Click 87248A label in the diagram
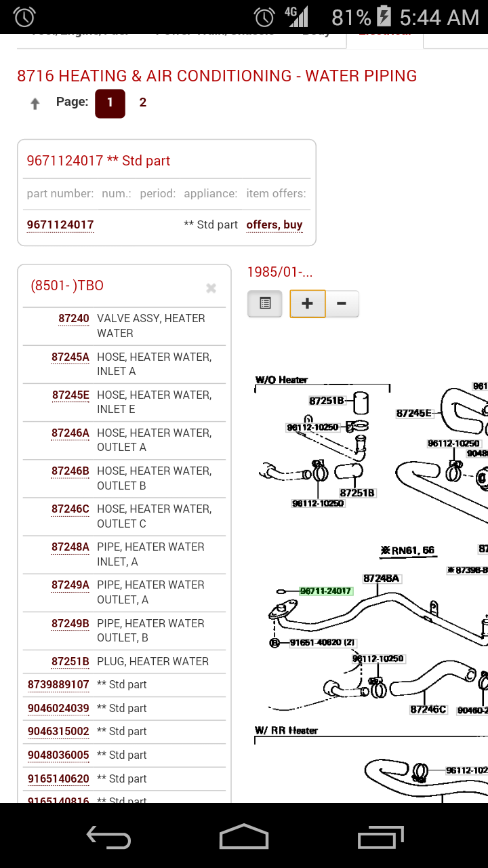The height and width of the screenshot is (868, 488). [x=382, y=578]
